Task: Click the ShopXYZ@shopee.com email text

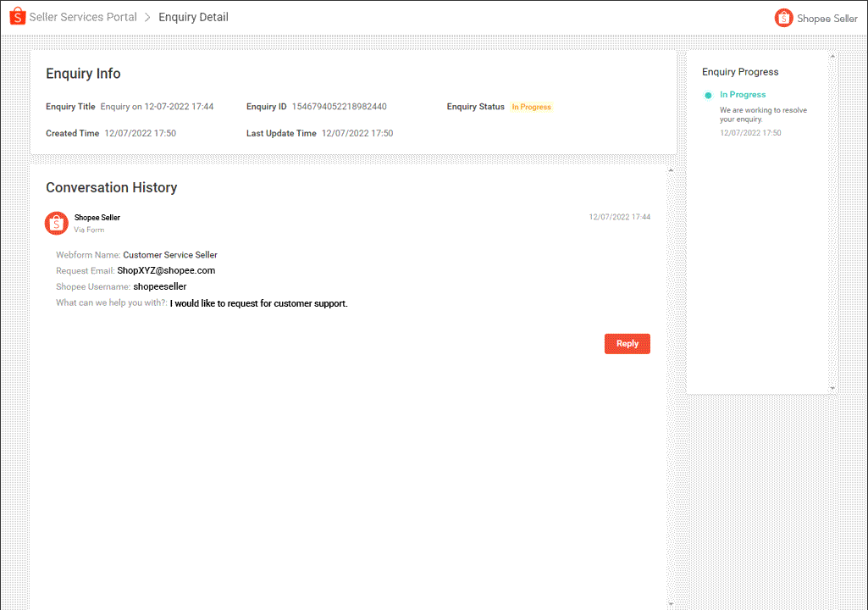Action: 166,270
